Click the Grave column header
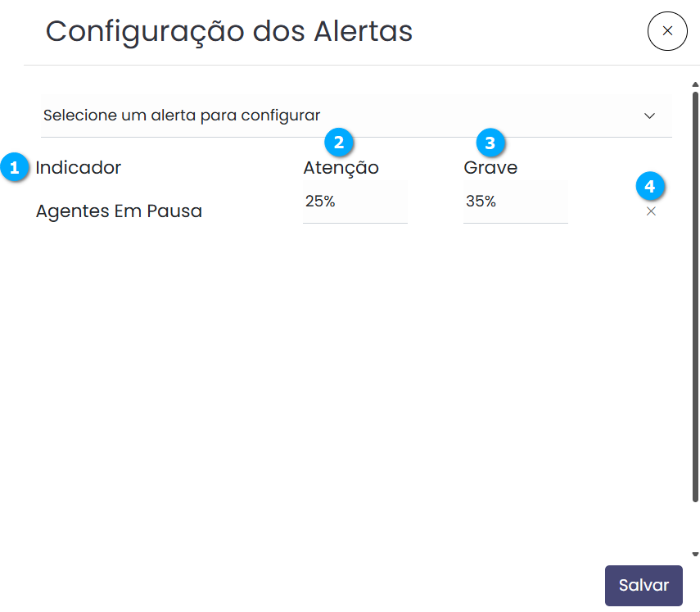The height and width of the screenshot is (612, 700). point(490,168)
